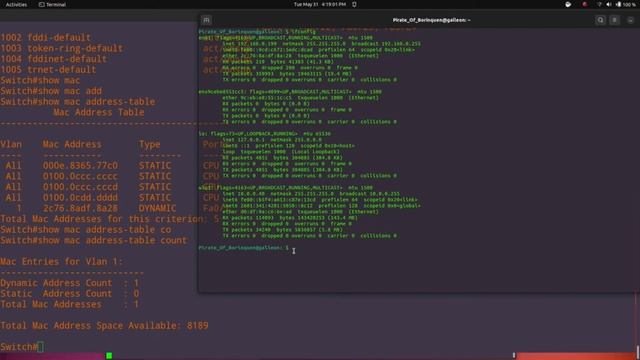This screenshot has width=640, height=360.
Task: Click '1005 trnet-default' line
Action: 48,69
